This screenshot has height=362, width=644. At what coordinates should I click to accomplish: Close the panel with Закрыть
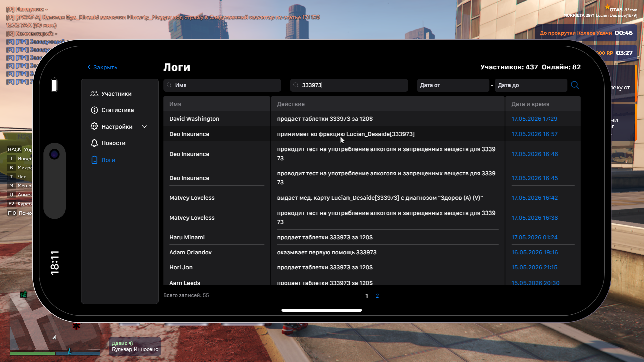pyautogui.click(x=102, y=67)
